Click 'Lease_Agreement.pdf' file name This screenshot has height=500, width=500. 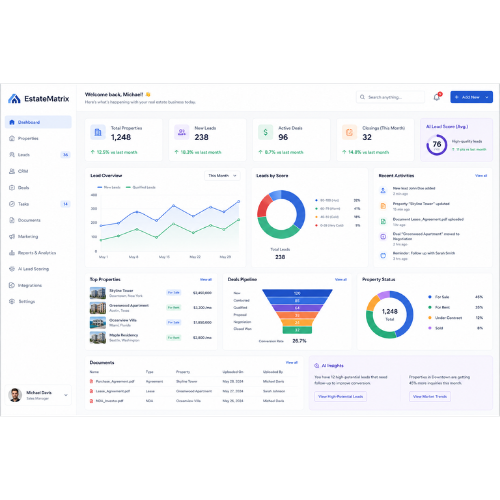coord(113,391)
